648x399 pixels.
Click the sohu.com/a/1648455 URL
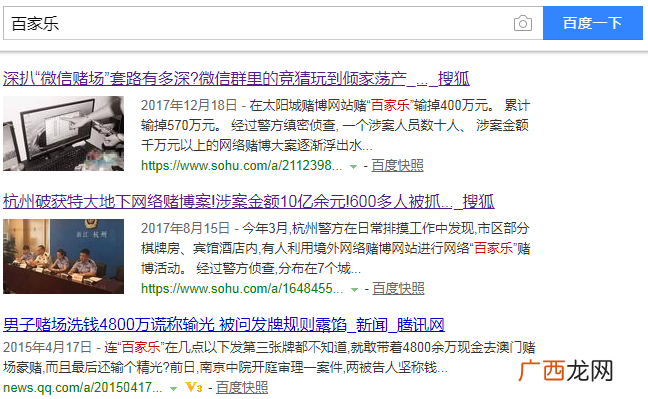pos(242,289)
